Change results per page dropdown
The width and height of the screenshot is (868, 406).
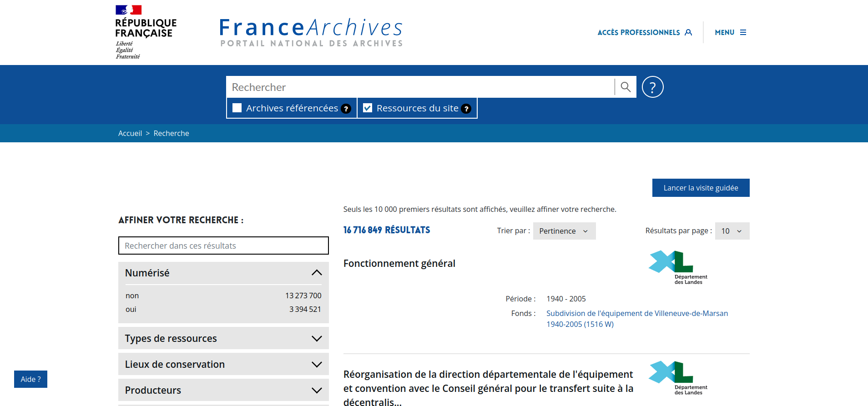pos(732,231)
